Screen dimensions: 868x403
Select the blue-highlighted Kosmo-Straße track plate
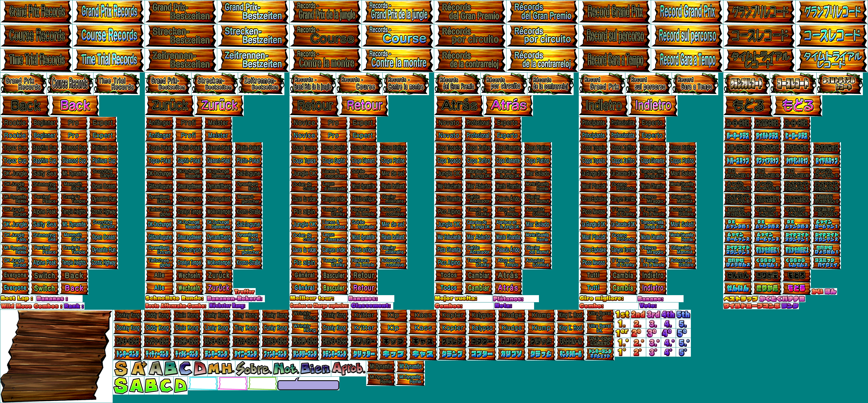[248, 263]
